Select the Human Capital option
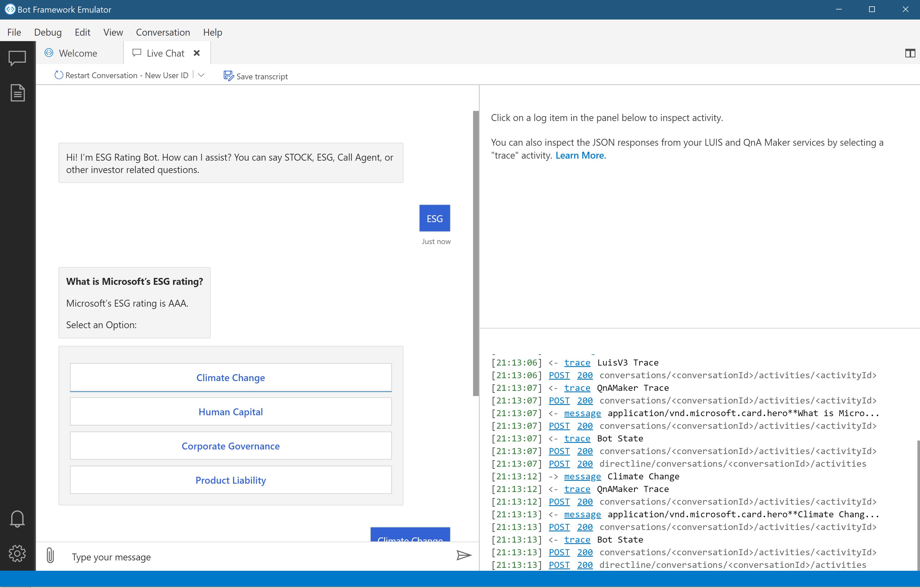920x588 pixels. point(231,412)
